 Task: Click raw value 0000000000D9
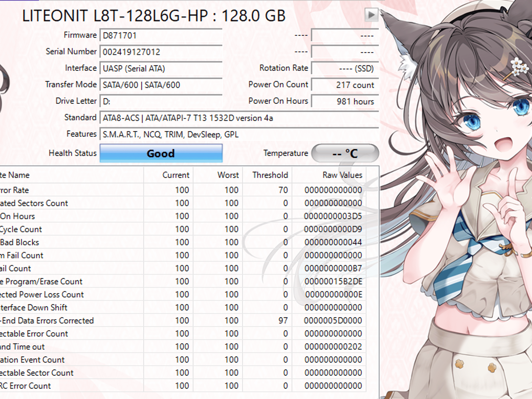333,229
